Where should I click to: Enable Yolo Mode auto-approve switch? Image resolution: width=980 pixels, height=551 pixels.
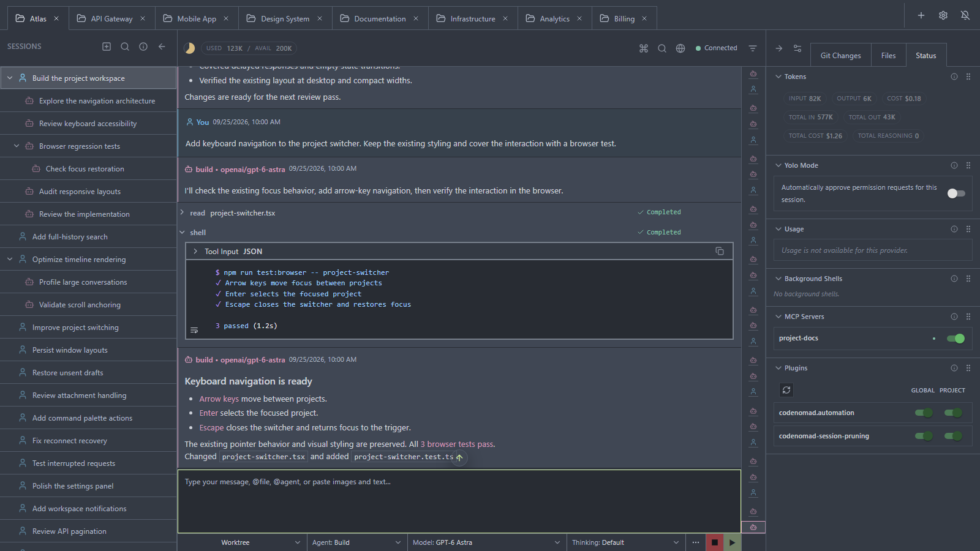(956, 193)
